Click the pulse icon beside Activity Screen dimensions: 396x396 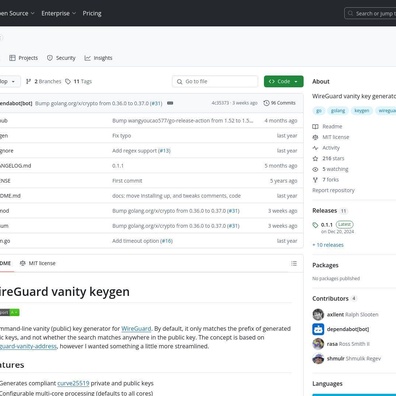point(315,148)
